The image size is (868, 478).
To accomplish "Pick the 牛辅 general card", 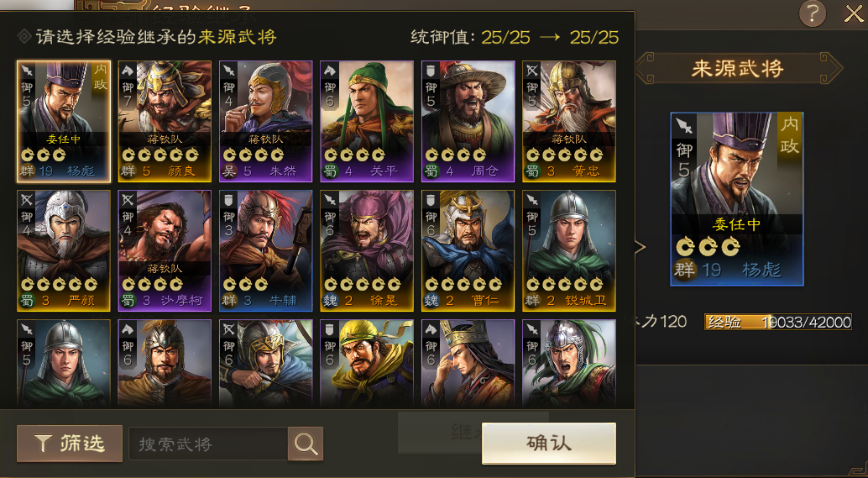I will [x=266, y=251].
